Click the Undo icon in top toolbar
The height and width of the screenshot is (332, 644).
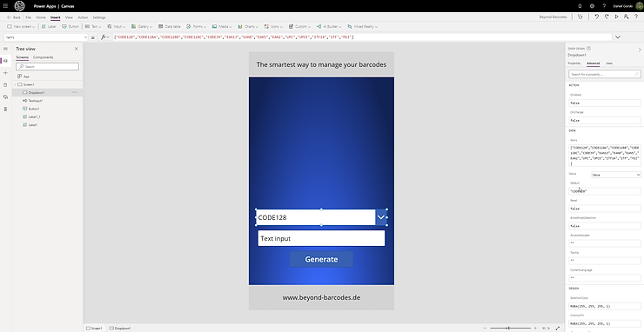pyautogui.click(x=596, y=17)
